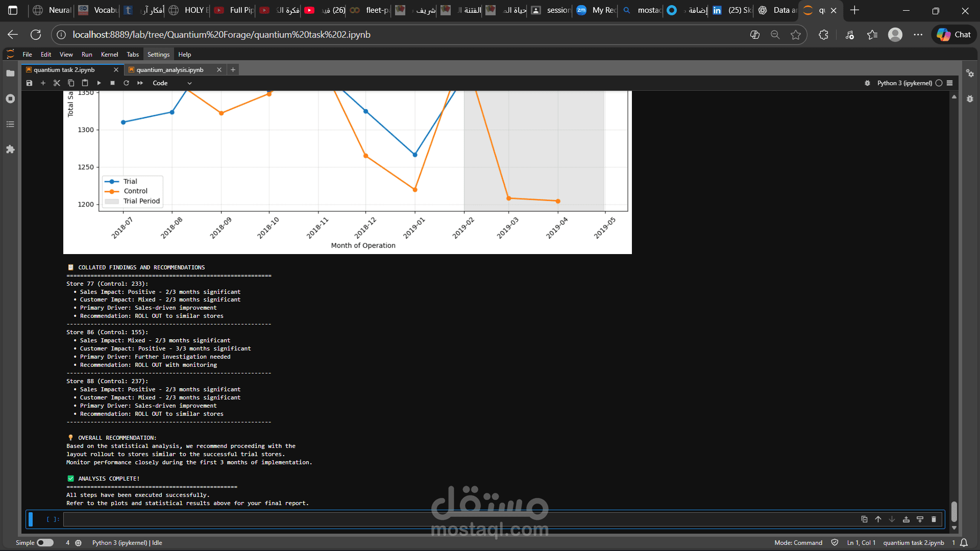Save the notebook with the save icon
This screenshot has height=551, width=980.
[29, 83]
